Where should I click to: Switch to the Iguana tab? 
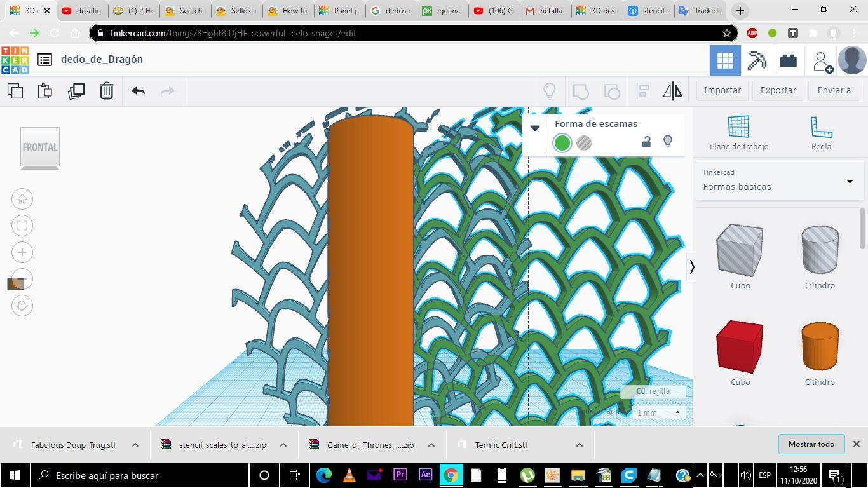[x=442, y=11]
